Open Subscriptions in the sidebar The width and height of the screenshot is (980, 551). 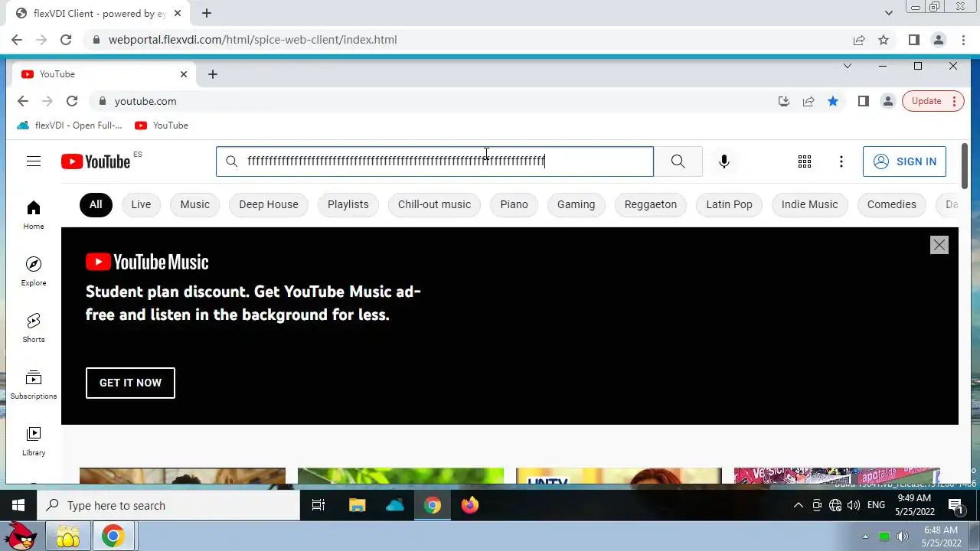[34, 385]
